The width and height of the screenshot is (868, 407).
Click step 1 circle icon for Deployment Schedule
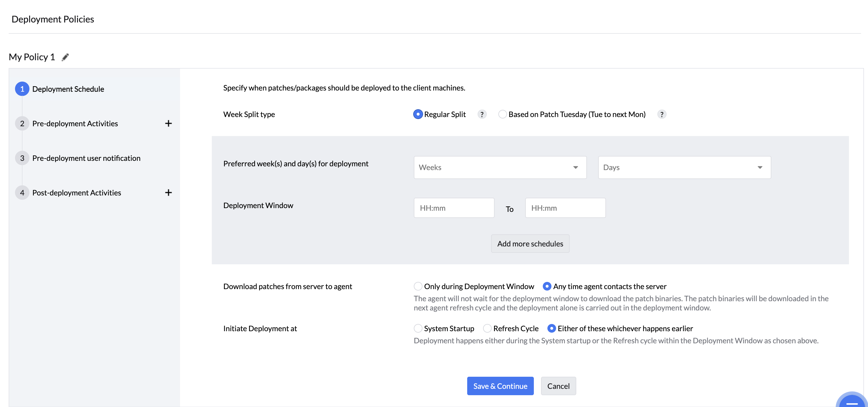[x=22, y=89]
